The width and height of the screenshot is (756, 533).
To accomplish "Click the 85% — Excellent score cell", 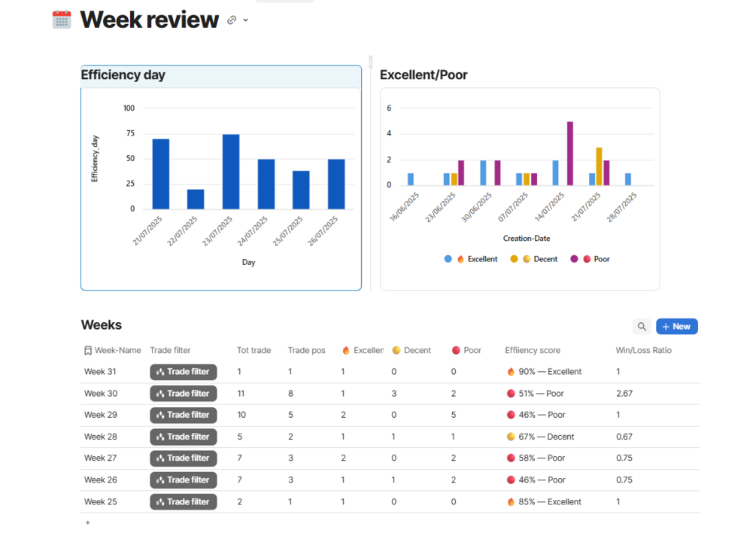I will (544, 501).
